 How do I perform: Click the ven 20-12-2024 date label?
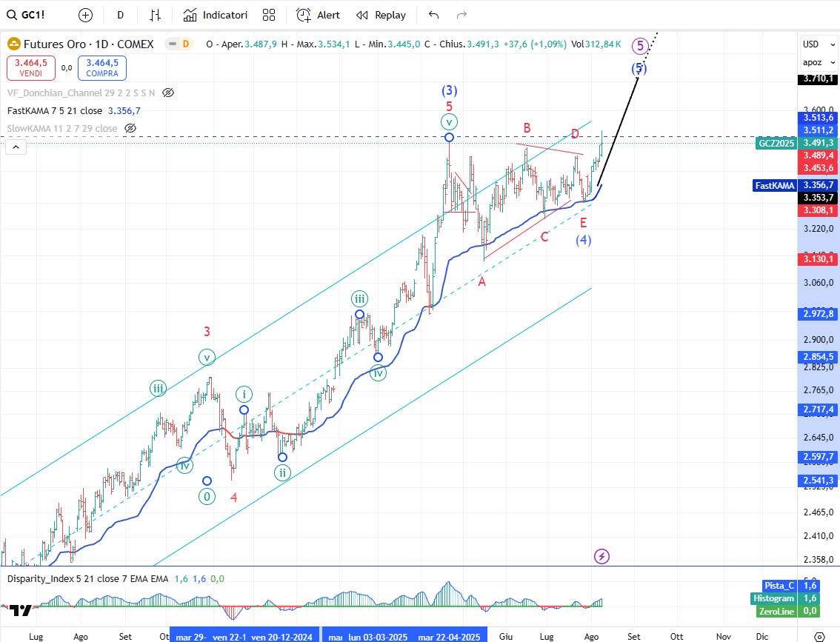click(x=281, y=637)
